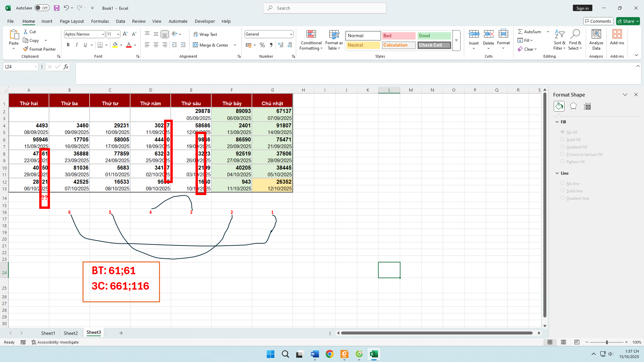This screenshot has width=644, height=362.
Task: Select the Gradient line radio option
Action: point(562,198)
